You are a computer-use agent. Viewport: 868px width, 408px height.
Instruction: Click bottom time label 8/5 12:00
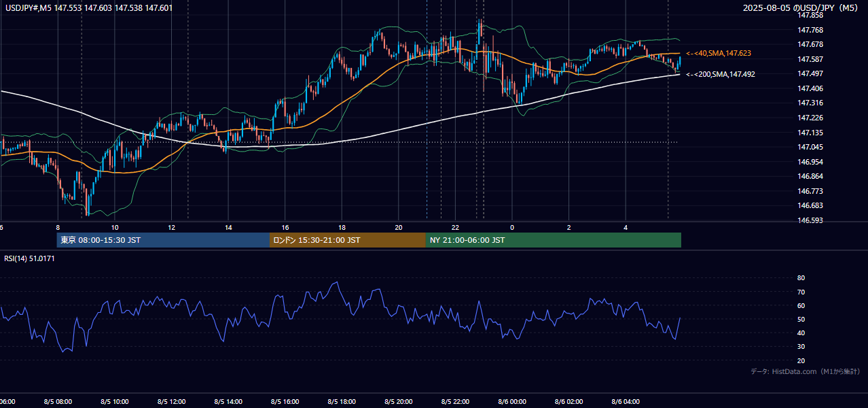tap(172, 401)
